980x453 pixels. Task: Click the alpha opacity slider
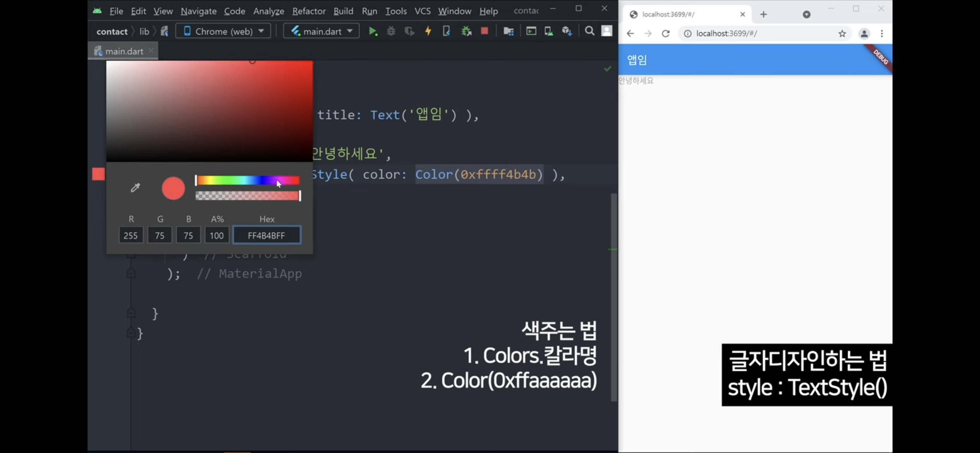[248, 196]
